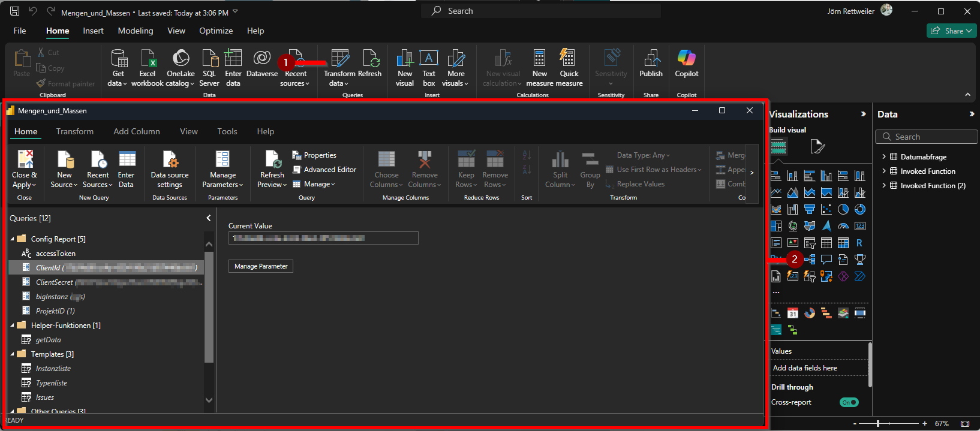This screenshot has height=431, width=980.
Task: Click Refresh in the main window's Queries group
Action: tap(370, 64)
